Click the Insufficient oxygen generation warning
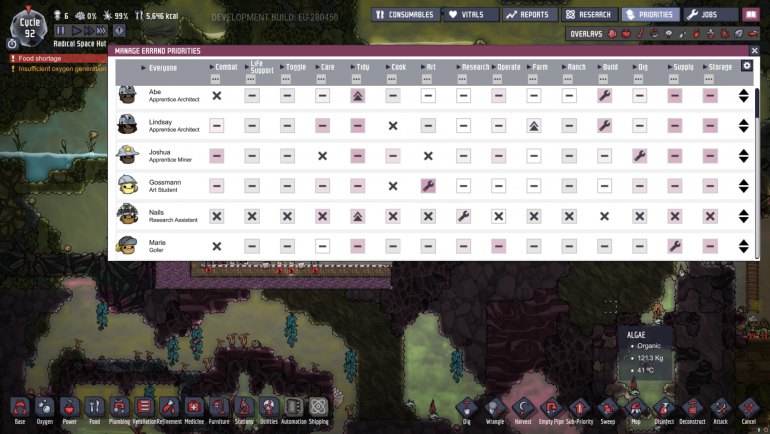This screenshot has width=770, height=434. click(58, 69)
